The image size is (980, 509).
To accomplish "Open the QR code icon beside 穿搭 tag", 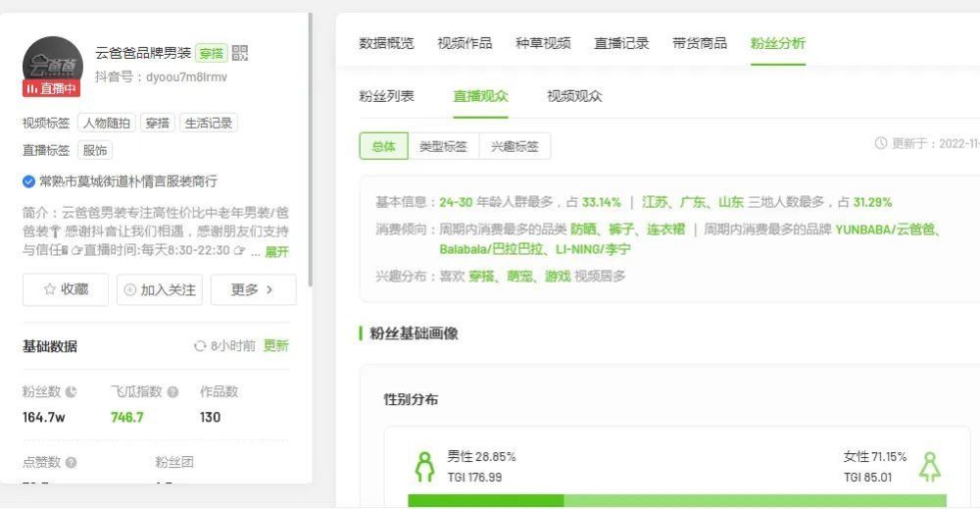I will click(240, 53).
